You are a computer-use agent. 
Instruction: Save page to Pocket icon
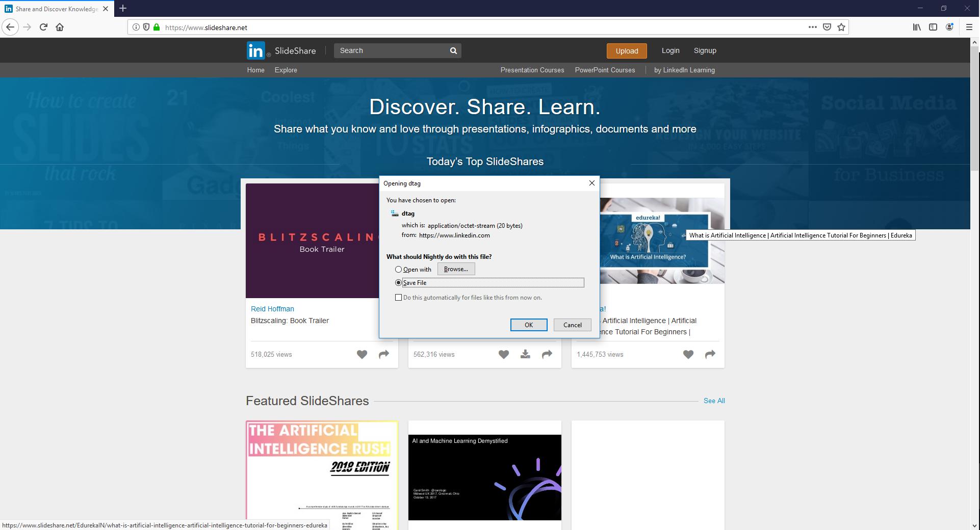(x=827, y=27)
